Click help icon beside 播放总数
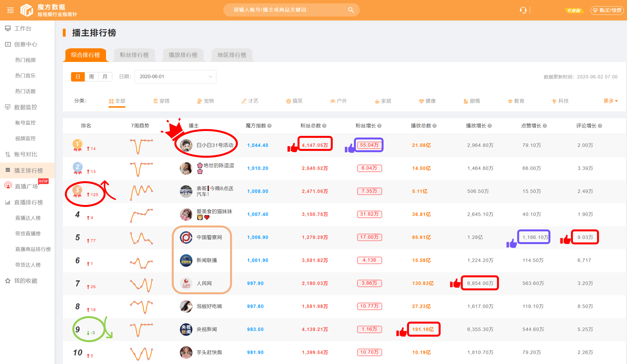627x364 pixels. point(434,126)
